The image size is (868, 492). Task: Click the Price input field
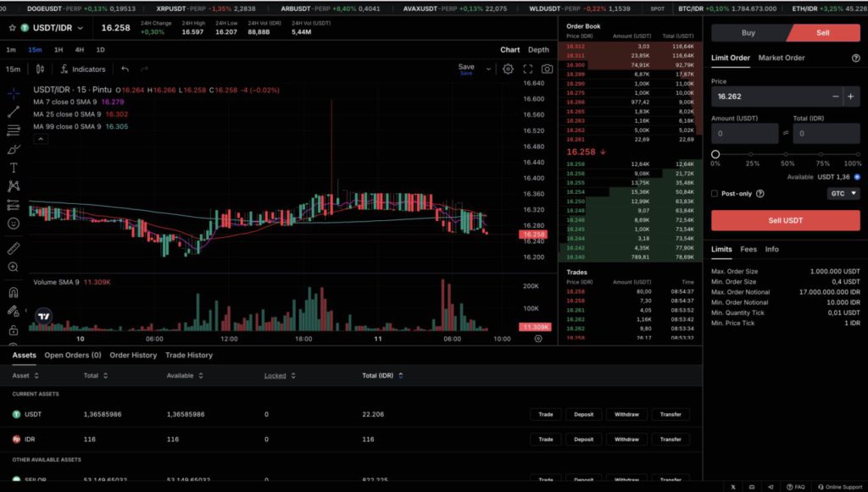[770, 97]
